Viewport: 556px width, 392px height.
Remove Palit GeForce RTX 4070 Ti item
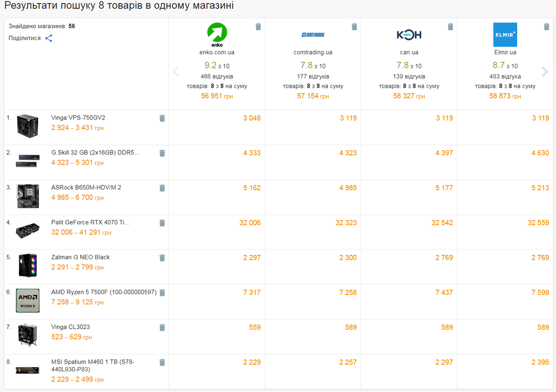click(162, 223)
